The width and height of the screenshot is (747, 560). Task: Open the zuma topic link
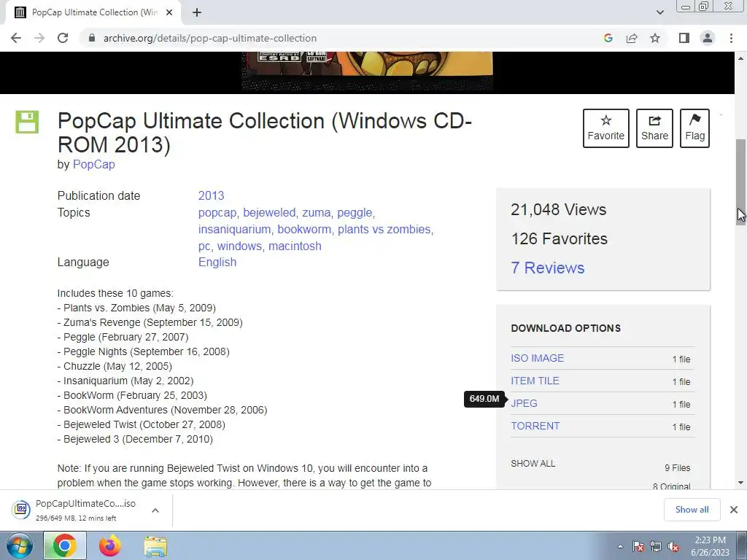(317, 213)
